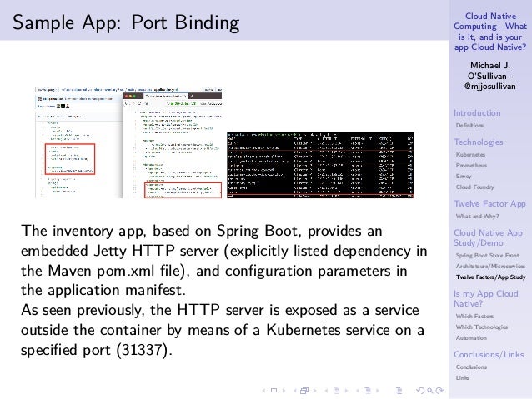Jump to Architecture/Microservices subsection
532x399 pixels.
490,266
